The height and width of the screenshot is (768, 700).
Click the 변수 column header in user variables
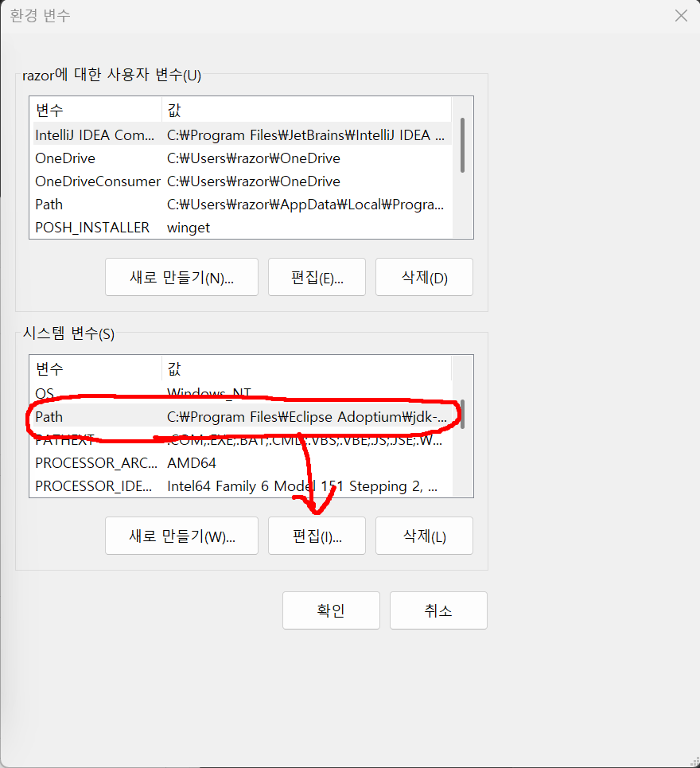tap(96, 110)
